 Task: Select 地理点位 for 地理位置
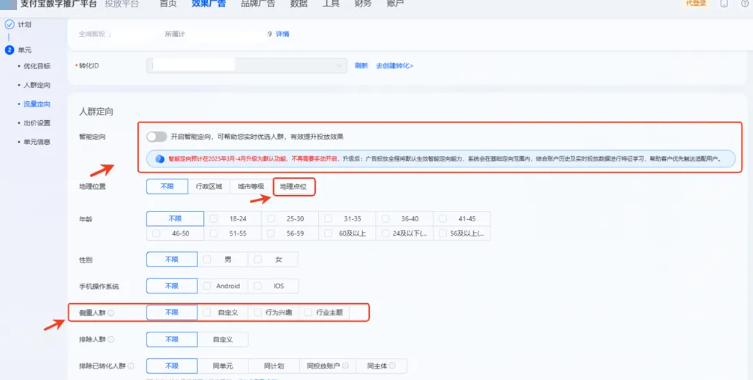pos(293,186)
